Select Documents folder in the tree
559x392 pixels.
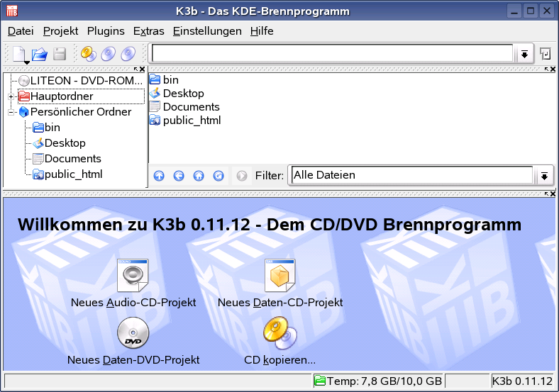tap(67, 159)
